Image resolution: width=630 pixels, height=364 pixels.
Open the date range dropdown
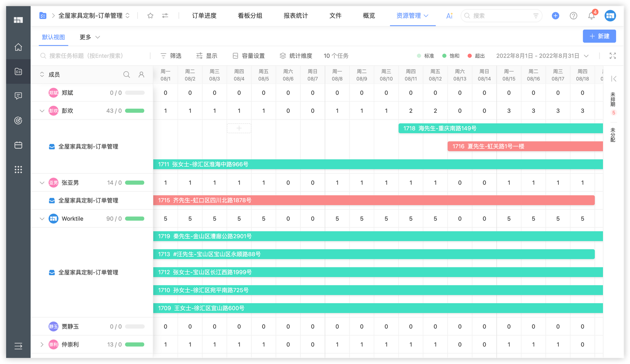click(x=542, y=56)
